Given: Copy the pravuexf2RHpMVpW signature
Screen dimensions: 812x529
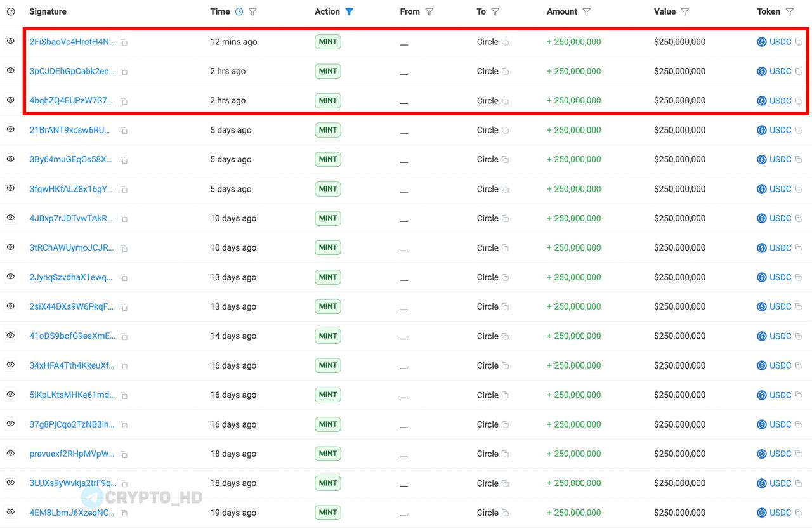Looking at the screenshot, I should [x=124, y=454].
